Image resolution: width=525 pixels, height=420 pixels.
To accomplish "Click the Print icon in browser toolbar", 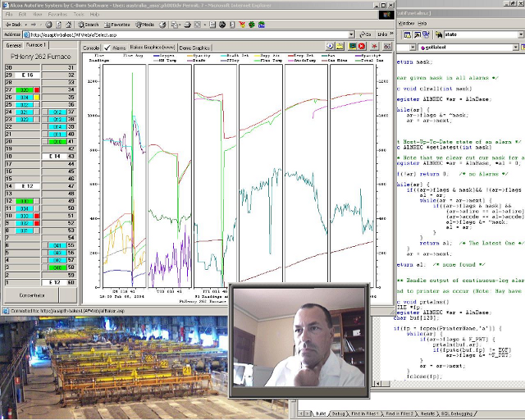I will pos(188,25).
